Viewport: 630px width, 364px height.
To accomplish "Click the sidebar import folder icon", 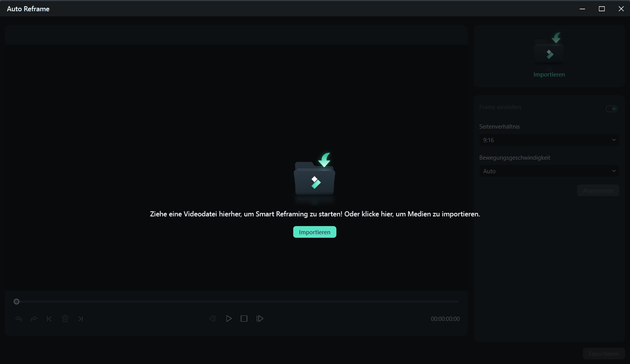I will tap(549, 48).
